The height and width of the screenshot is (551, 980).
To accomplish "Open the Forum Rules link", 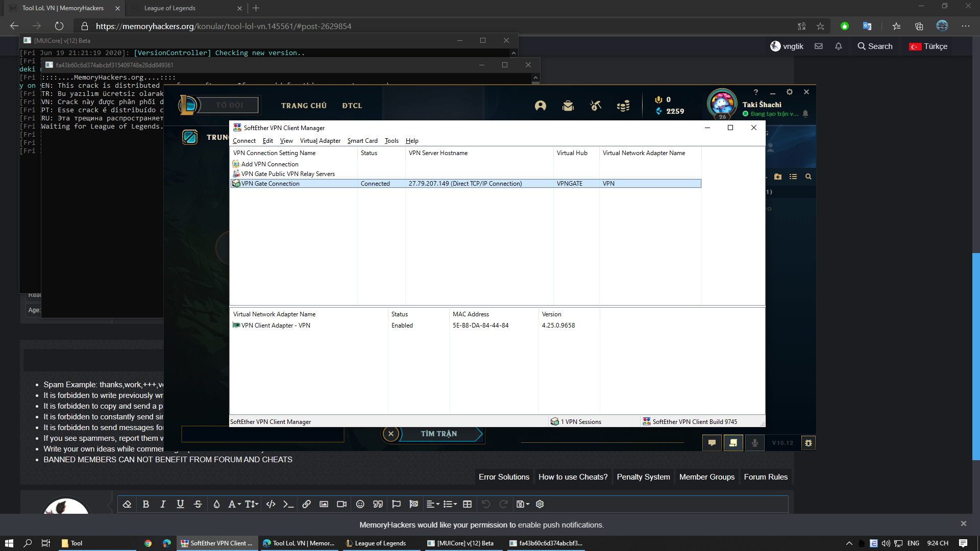I will click(x=766, y=477).
